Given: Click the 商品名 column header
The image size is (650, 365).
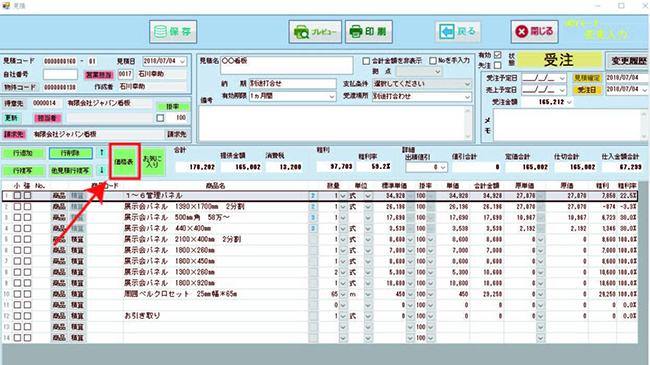Looking at the screenshot, I should [x=215, y=186].
